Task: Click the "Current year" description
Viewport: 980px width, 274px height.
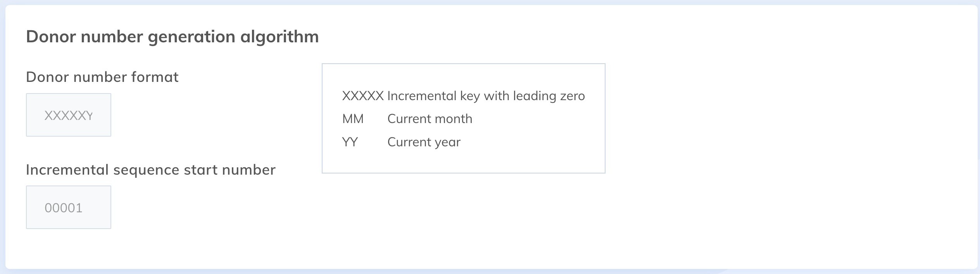Action: (x=424, y=142)
